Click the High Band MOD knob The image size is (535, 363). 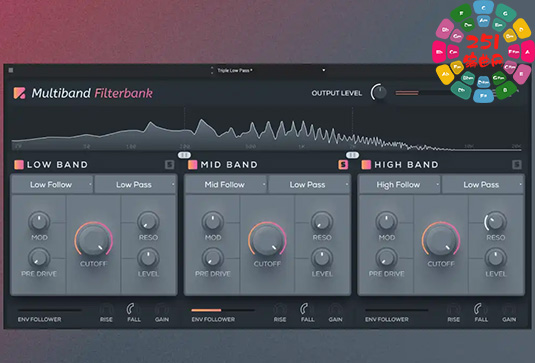tap(386, 221)
